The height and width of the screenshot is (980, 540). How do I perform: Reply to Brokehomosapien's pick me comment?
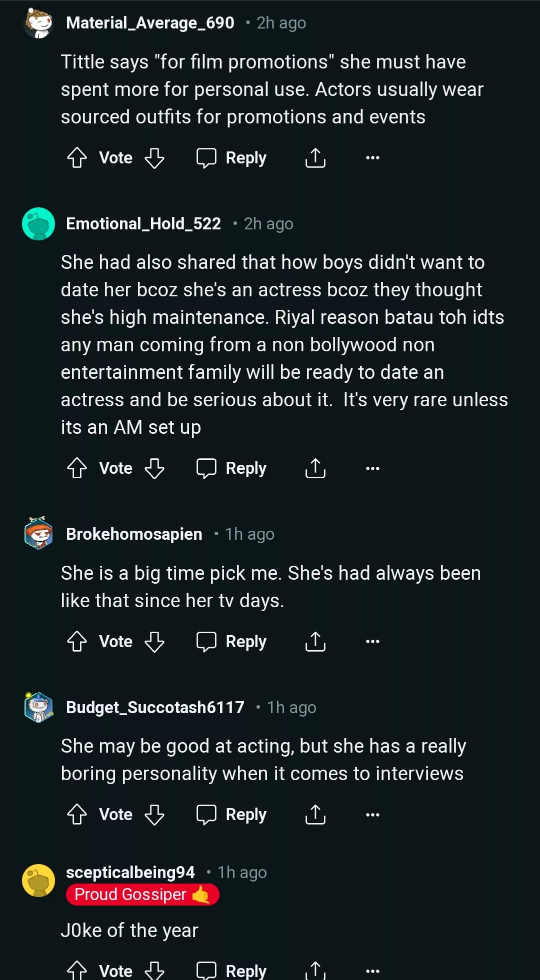[x=231, y=642]
